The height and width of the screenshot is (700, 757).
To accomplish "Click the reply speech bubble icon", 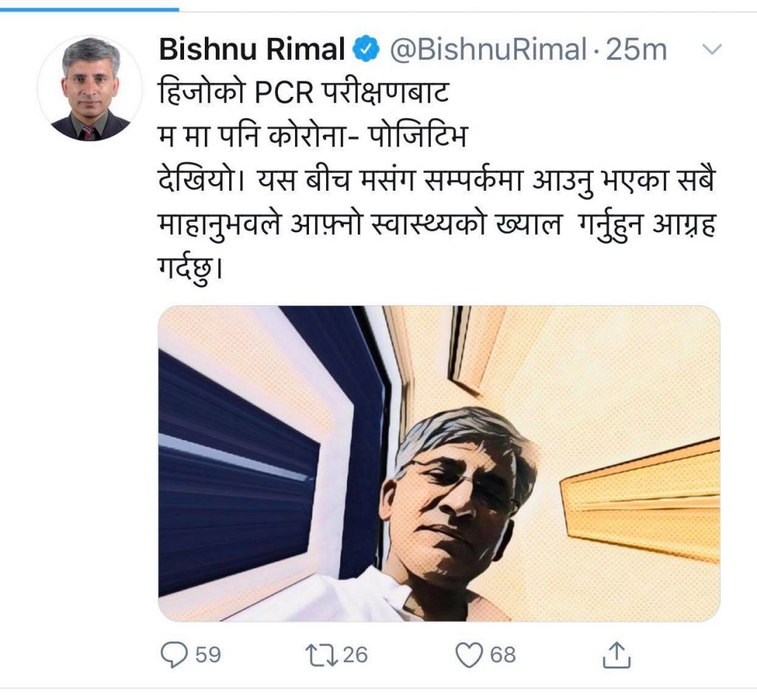I will click(x=174, y=654).
